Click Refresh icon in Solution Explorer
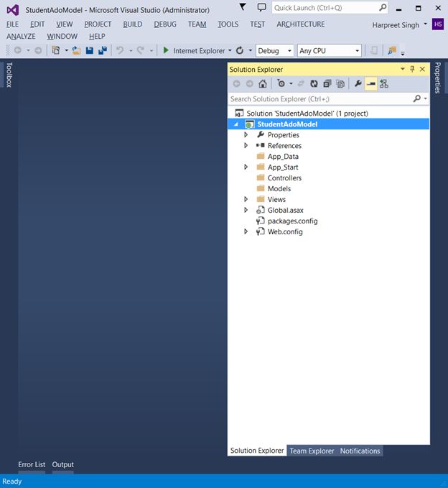This screenshot has height=488, width=448. 314,83
